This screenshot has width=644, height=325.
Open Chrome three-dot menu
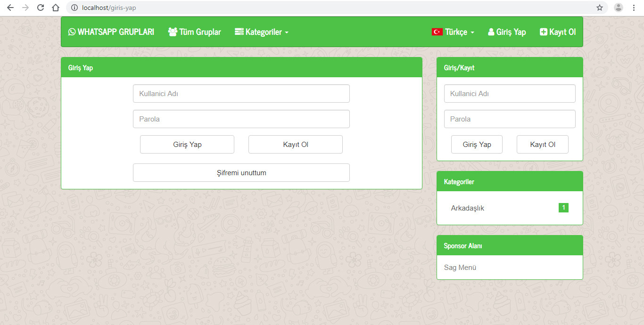pyautogui.click(x=634, y=8)
